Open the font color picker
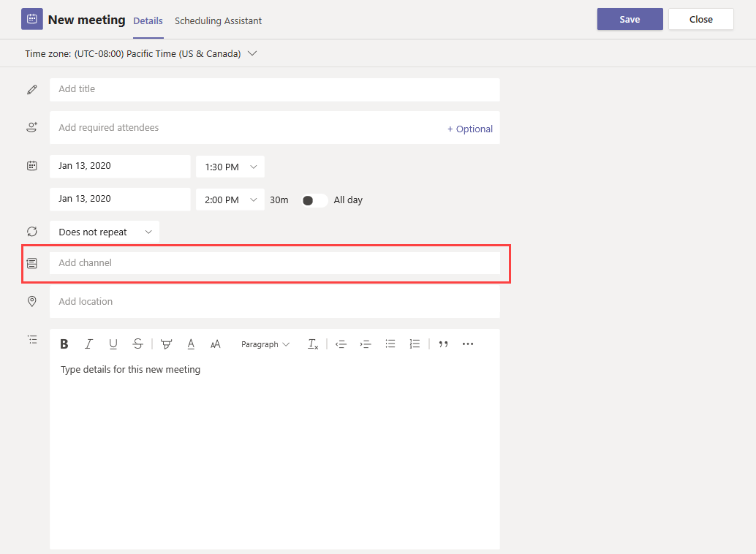This screenshot has height=554, width=756. pyautogui.click(x=191, y=344)
